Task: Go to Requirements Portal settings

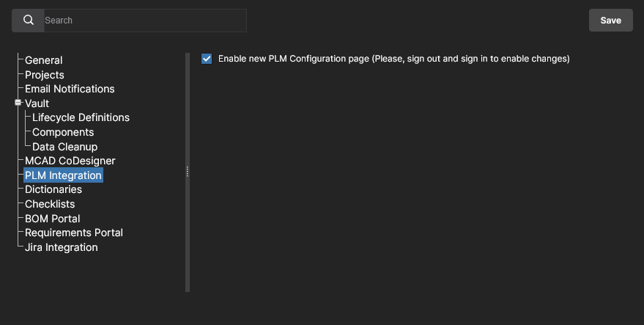Action: (x=74, y=233)
